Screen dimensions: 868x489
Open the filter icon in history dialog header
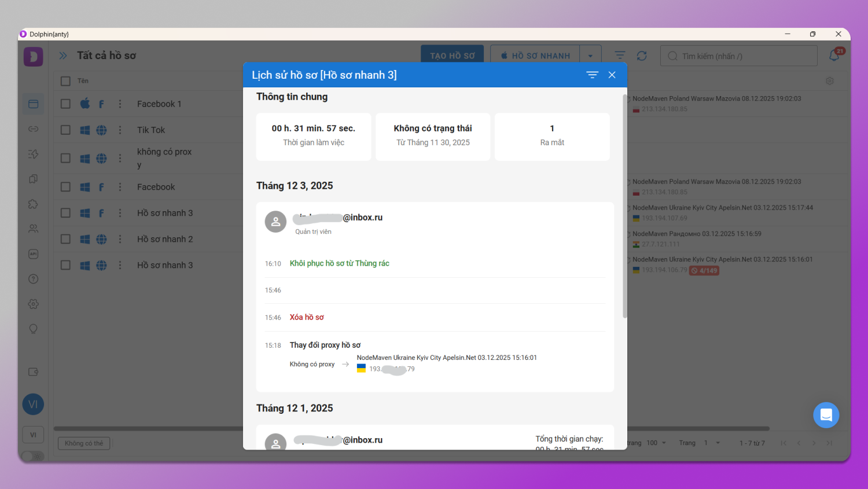point(592,75)
